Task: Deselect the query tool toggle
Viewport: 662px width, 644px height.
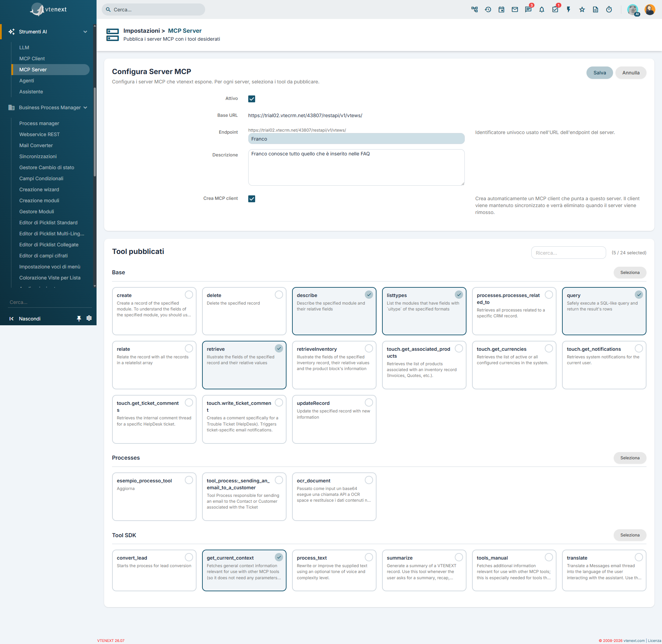Action: (x=639, y=295)
